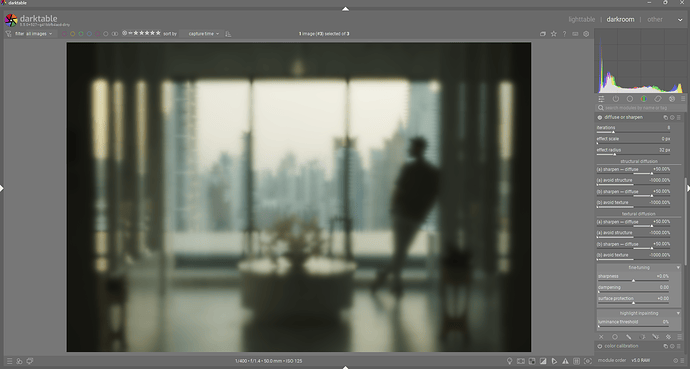
Task: Click the keyboard shortcuts icon
Action: coord(575,34)
